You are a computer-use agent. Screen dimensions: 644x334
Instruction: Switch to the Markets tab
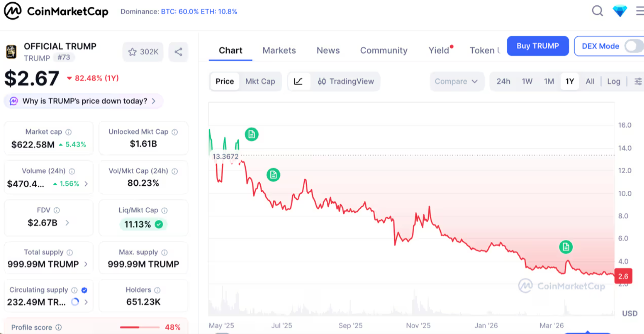[x=279, y=50]
